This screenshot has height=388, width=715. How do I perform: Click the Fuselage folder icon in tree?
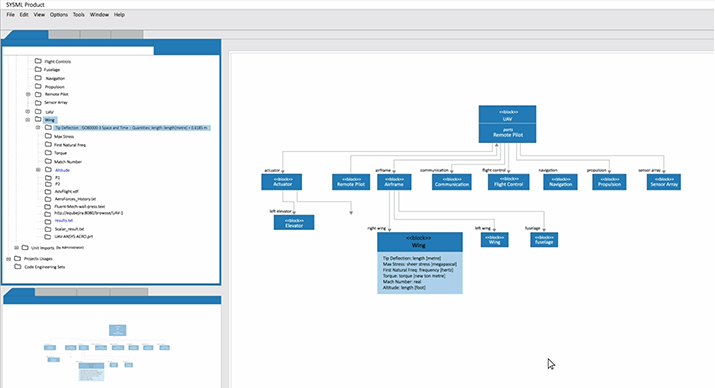point(38,69)
